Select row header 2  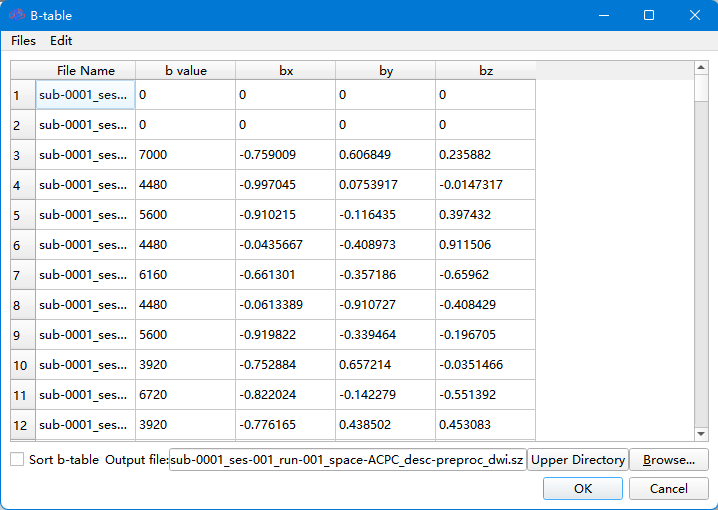click(23, 125)
